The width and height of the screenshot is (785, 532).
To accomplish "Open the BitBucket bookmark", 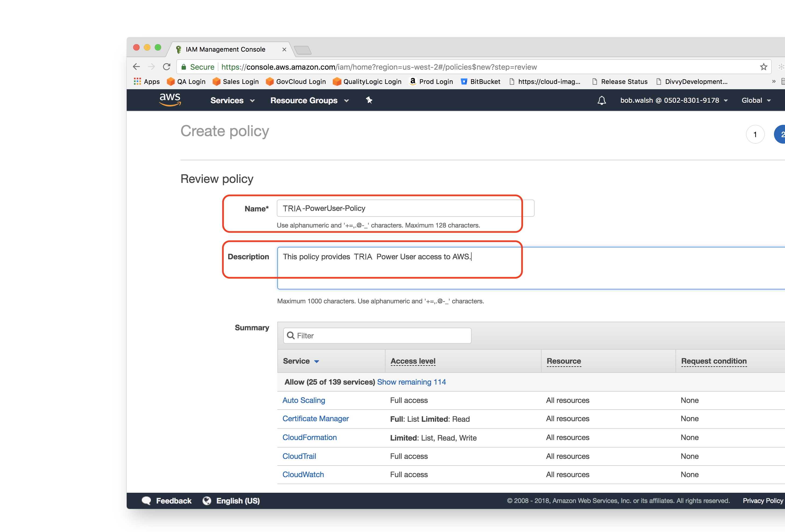I will pos(480,81).
